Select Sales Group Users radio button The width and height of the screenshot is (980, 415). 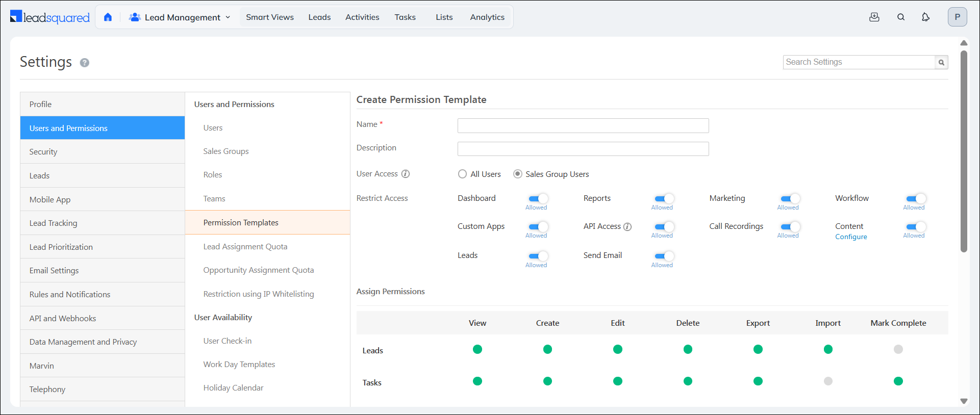(518, 174)
